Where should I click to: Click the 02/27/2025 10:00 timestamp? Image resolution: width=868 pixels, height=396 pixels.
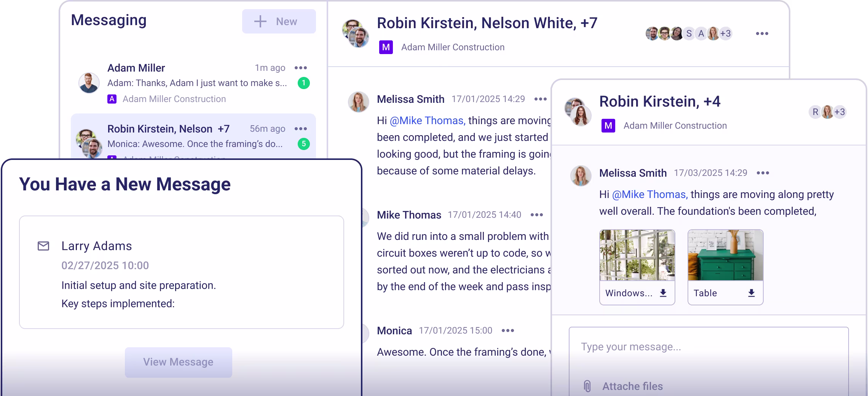point(105,265)
